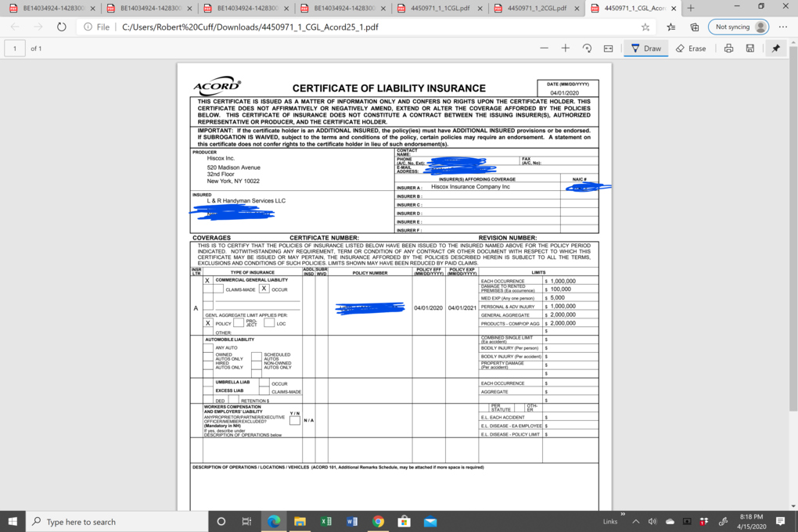Open the Settings and more ellipsis menu

783,27
